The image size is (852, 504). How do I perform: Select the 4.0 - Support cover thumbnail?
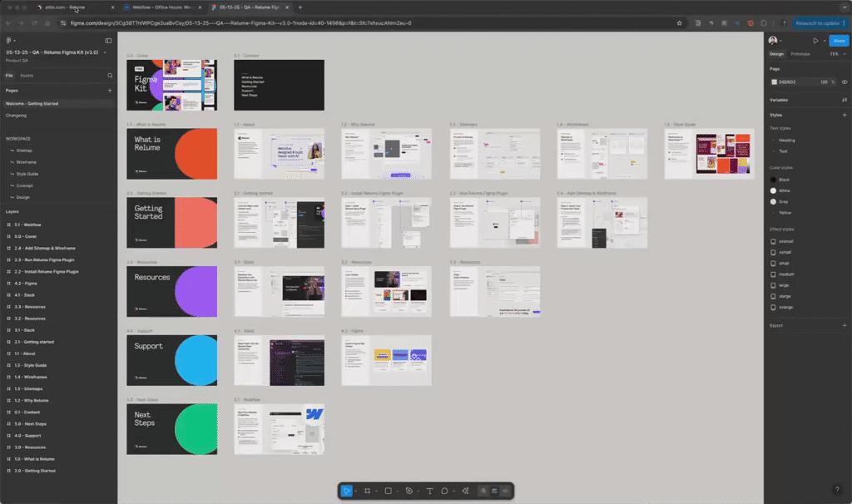171,360
